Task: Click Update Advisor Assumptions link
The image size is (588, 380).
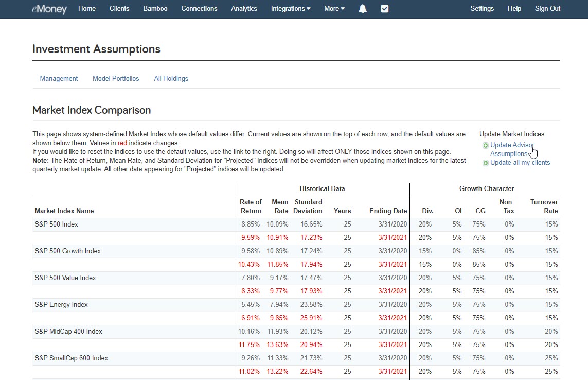Action: point(512,149)
